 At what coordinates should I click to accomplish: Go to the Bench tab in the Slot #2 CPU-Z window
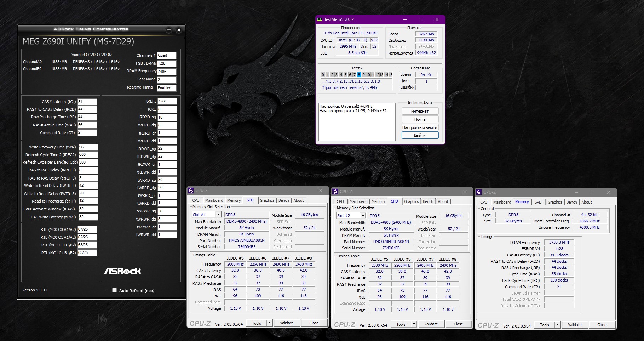pos(428,201)
